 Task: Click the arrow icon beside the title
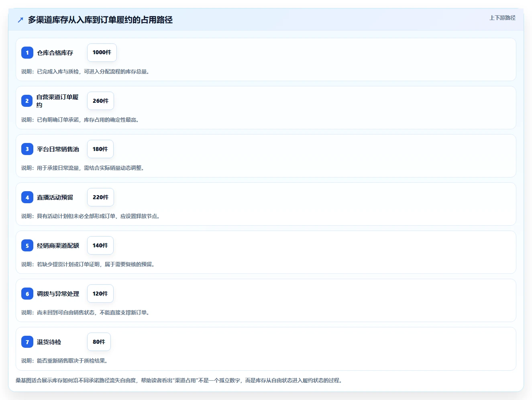(20, 20)
